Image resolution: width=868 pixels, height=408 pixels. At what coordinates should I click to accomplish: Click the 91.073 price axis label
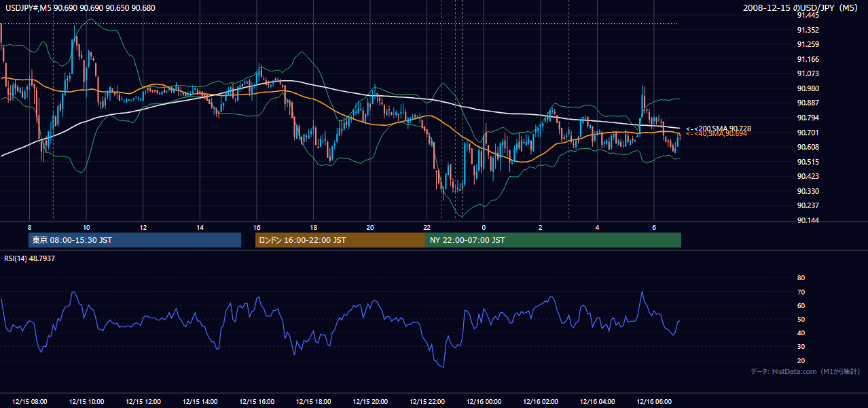(x=808, y=74)
